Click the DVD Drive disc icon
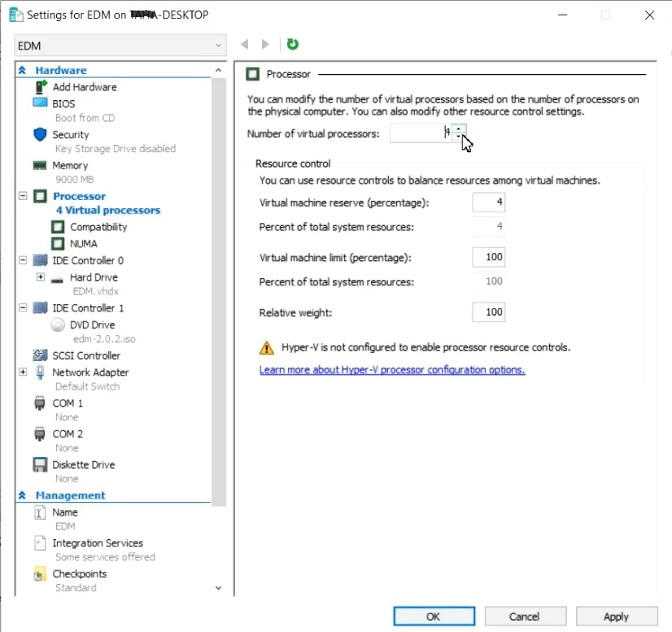Image resolution: width=672 pixels, height=632 pixels. (58, 325)
